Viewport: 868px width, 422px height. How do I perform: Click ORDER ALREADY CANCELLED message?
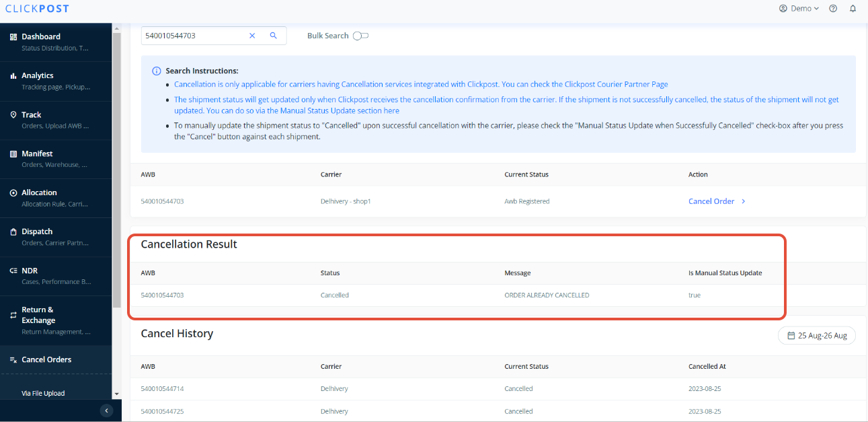click(x=547, y=295)
